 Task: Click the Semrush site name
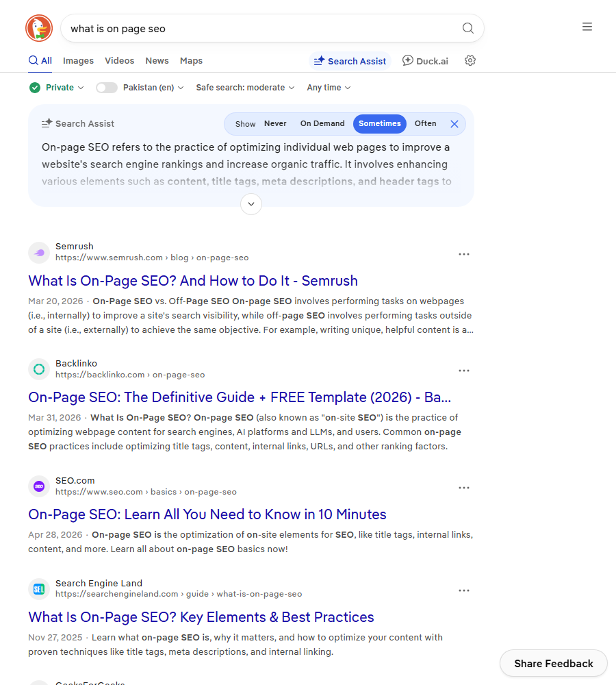click(x=74, y=247)
